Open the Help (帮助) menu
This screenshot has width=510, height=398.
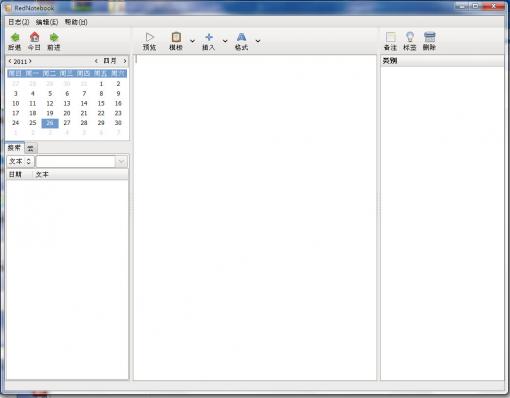click(76, 22)
